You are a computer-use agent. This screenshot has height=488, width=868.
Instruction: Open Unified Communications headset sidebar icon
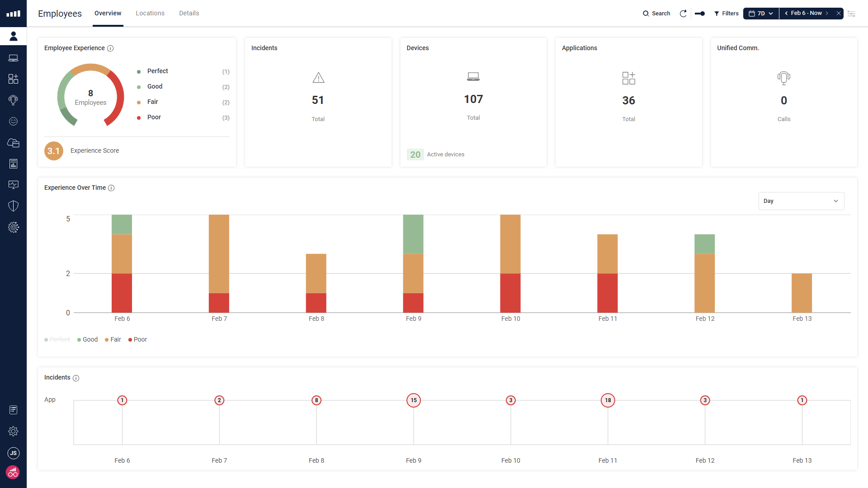point(13,100)
